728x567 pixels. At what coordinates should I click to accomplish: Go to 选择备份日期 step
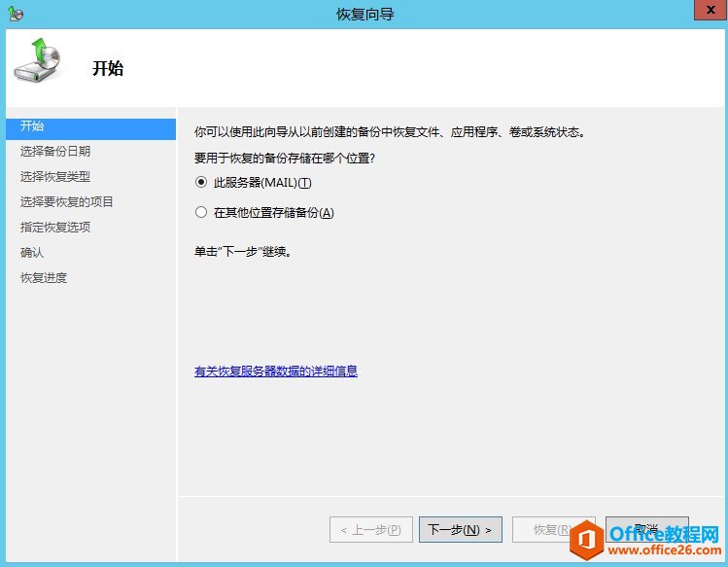pyautogui.click(x=55, y=152)
